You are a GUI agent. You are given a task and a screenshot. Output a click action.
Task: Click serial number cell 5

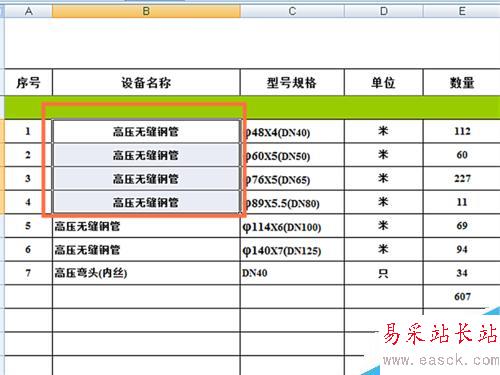(28, 226)
